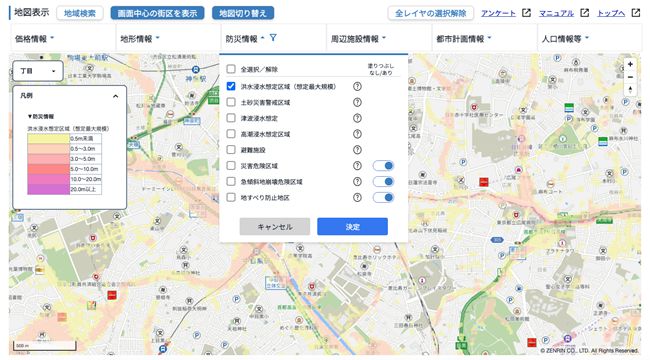Screen dimensions: 650x360
Task: Toggle fill switch for 災害危険区域
Action: click(x=383, y=166)
